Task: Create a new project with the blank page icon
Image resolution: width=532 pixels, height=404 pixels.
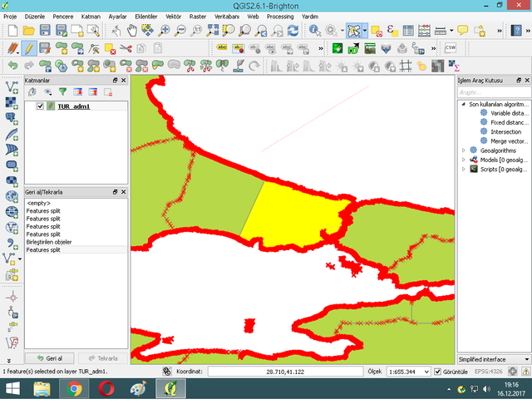Action: point(12,31)
